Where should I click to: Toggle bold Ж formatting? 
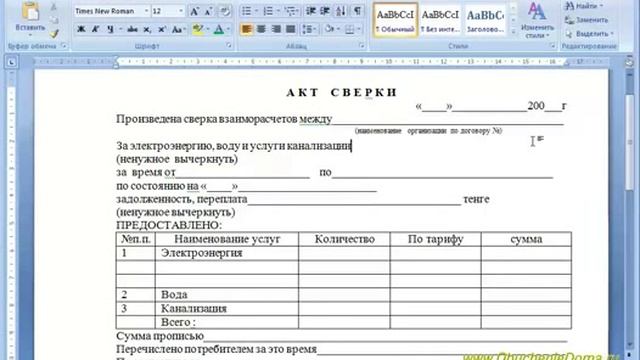[x=81, y=29]
